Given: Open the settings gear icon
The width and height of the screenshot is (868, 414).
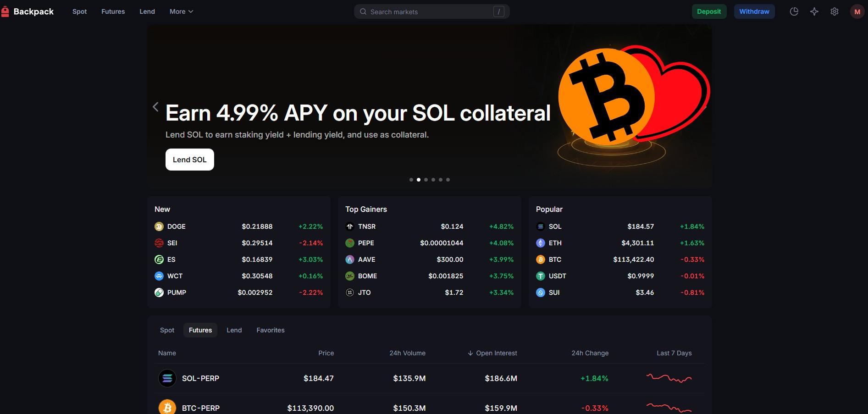Looking at the screenshot, I should [835, 11].
